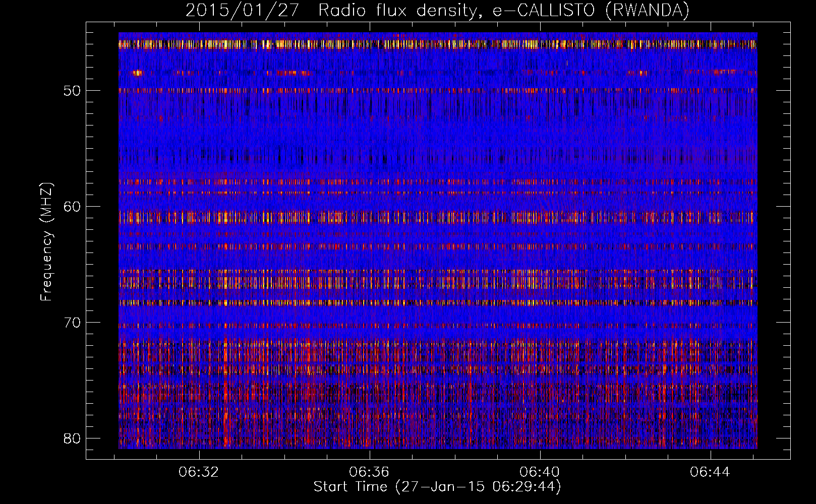The width and height of the screenshot is (816, 504).
Task: Select the 80 frequency tick label
Action: (x=72, y=438)
